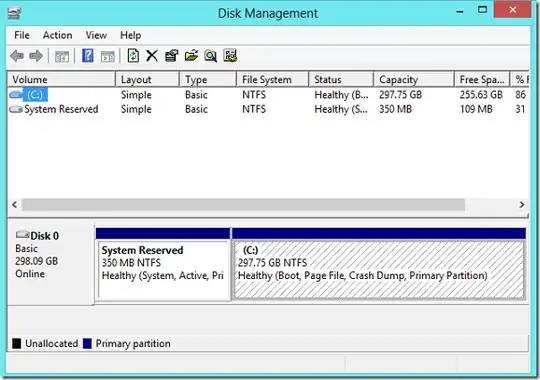Toggle the action pane toolbar icon
540x380 pixels.
click(x=108, y=56)
